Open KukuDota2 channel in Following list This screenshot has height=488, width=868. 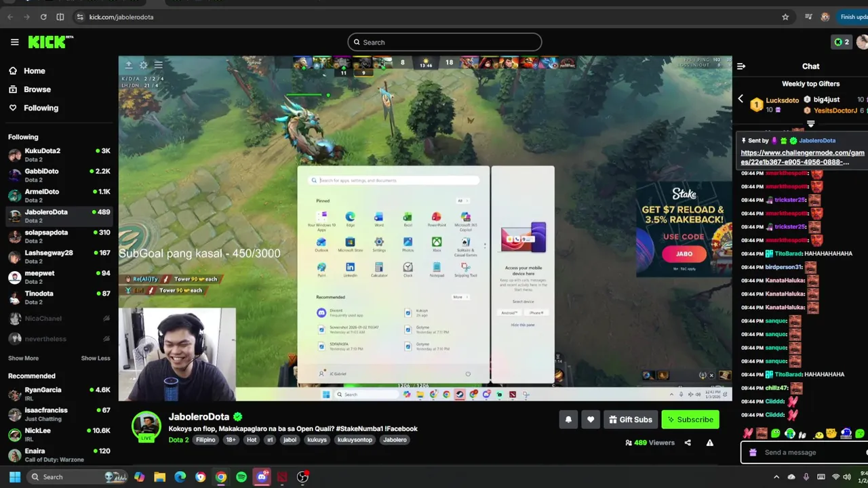59,155
